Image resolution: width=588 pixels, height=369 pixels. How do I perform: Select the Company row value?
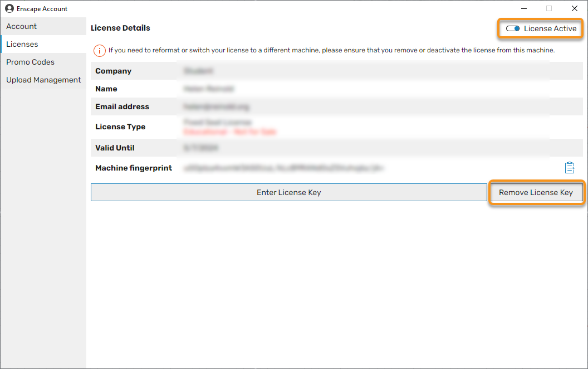click(198, 71)
